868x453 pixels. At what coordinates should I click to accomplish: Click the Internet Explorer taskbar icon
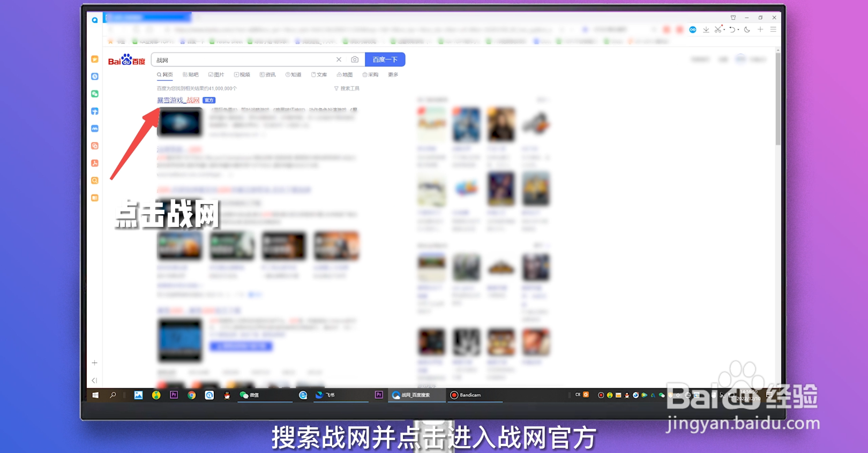click(303, 395)
